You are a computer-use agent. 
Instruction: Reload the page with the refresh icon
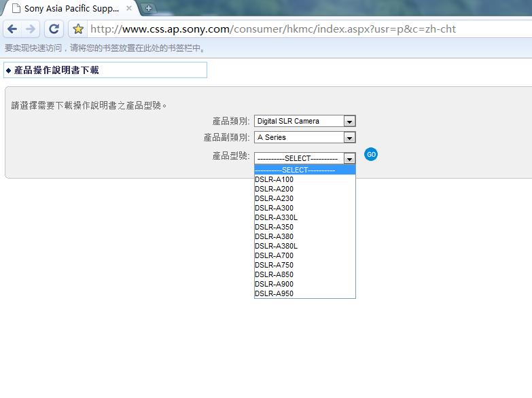[x=54, y=29]
